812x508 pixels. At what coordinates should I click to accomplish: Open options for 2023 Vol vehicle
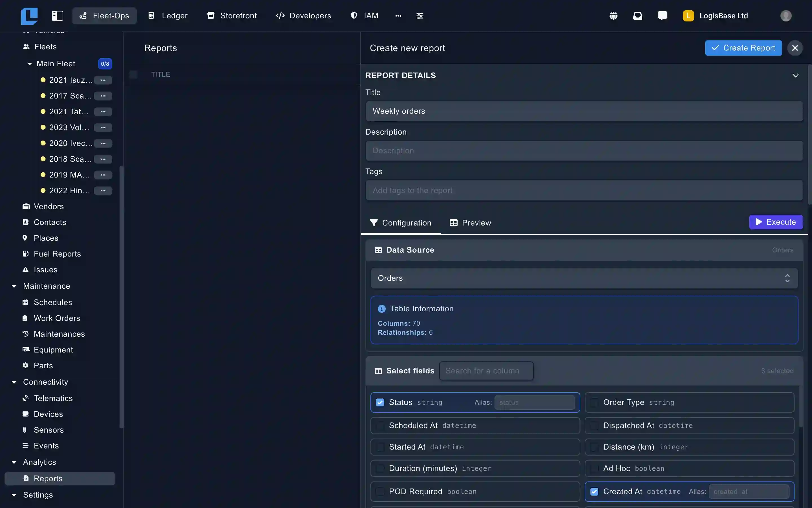pos(103,127)
